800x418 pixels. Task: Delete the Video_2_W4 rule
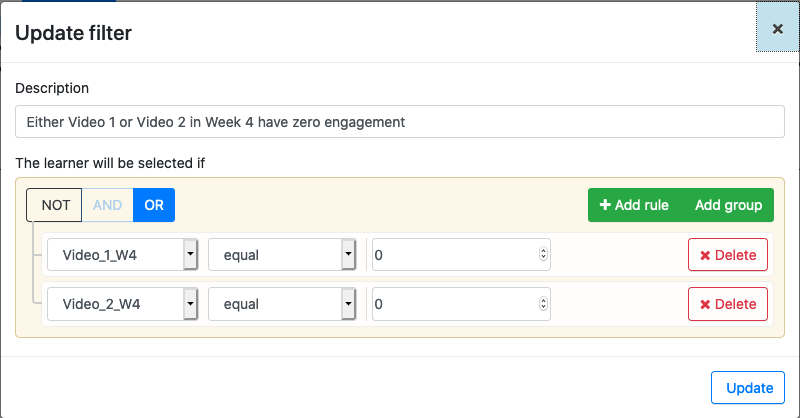(x=728, y=304)
